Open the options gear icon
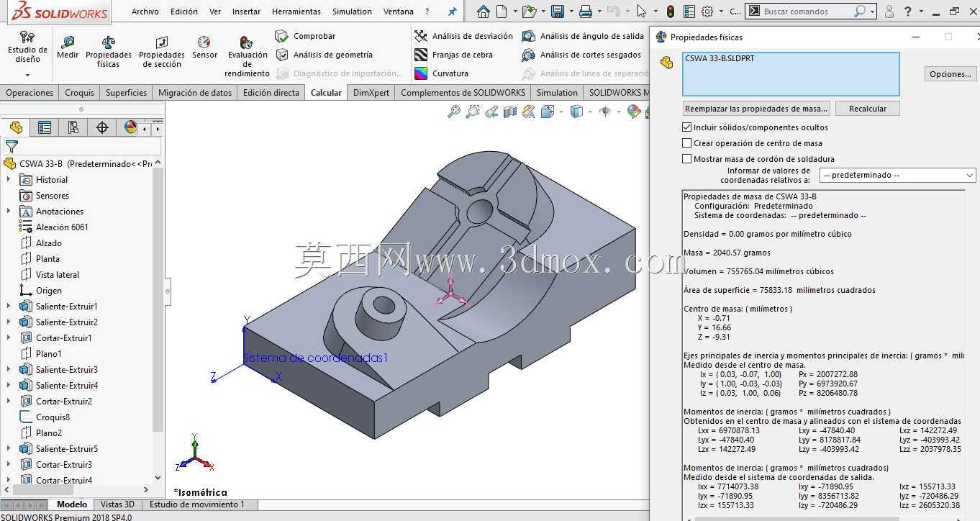The width and height of the screenshot is (980, 521). [707, 12]
